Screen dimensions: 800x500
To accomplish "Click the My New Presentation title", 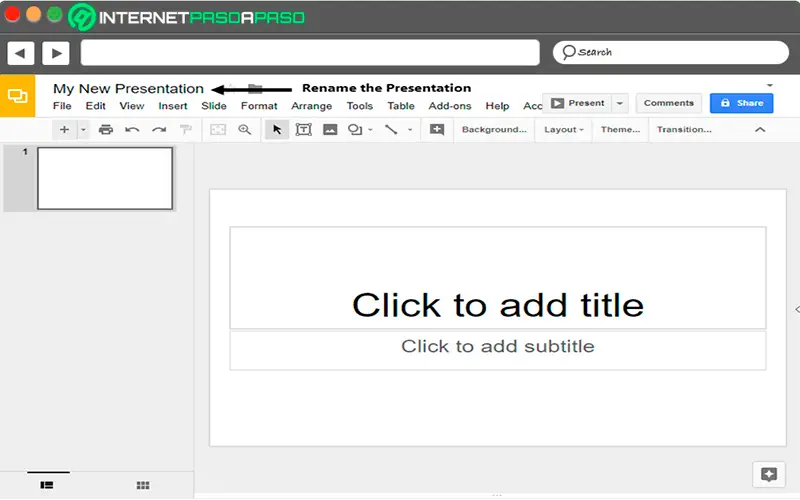I will point(129,89).
